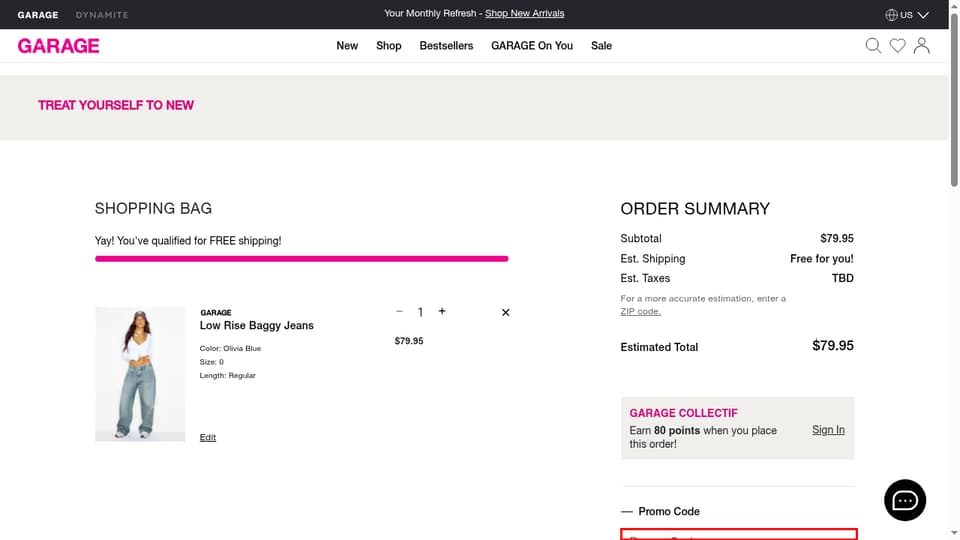Open the New menu
The height and width of the screenshot is (540, 960).
pyautogui.click(x=347, y=46)
